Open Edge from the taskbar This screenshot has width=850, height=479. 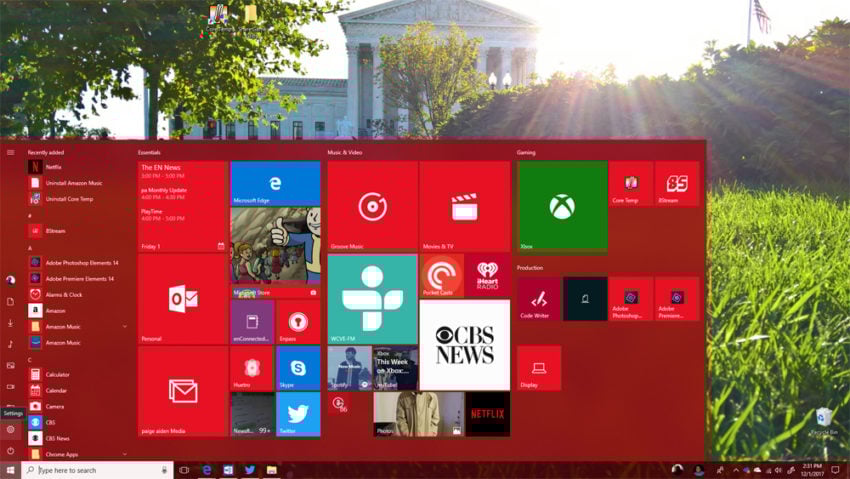tap(207, 470)
